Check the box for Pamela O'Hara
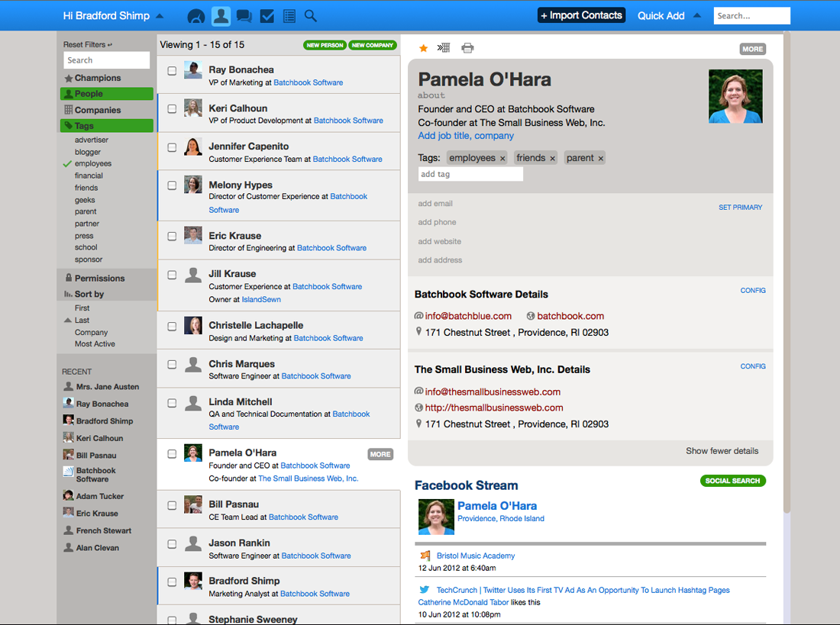 [172, 453]
